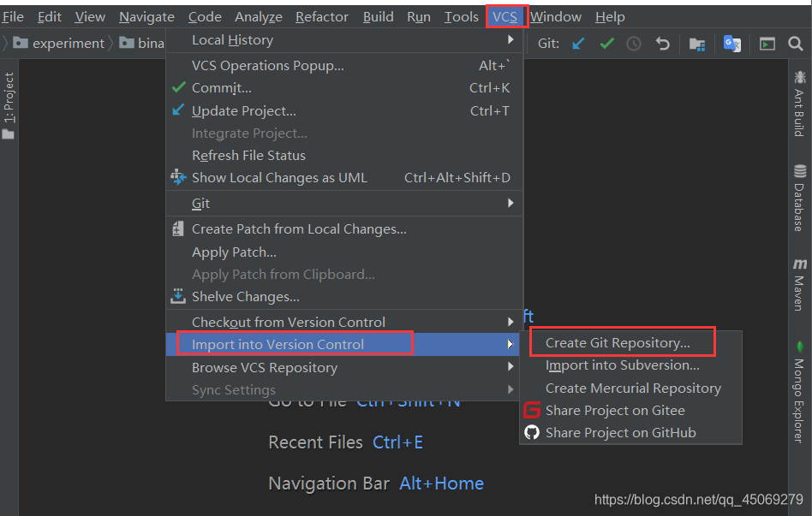Screen dimensions: 812x516
Task: Open the Code menu
Action: [205, 17]
